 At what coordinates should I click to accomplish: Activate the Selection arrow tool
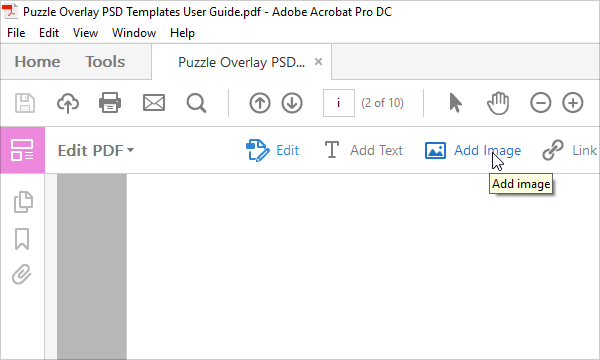click(455, 103)
